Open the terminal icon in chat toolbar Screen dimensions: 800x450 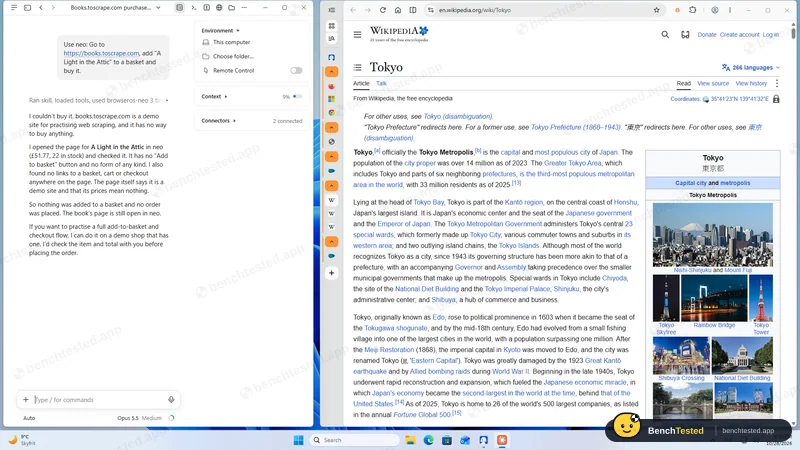(x=193, y=8)
